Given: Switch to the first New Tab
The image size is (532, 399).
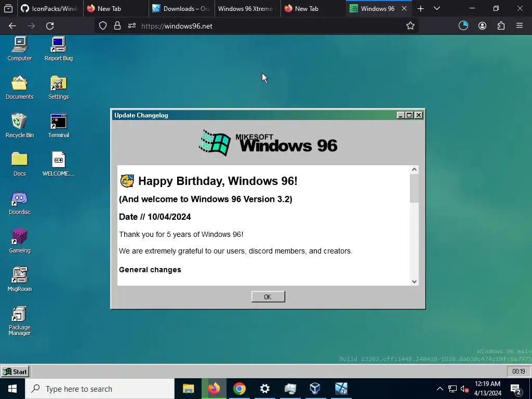Looking at the screenshot, I should coord(116,8).
